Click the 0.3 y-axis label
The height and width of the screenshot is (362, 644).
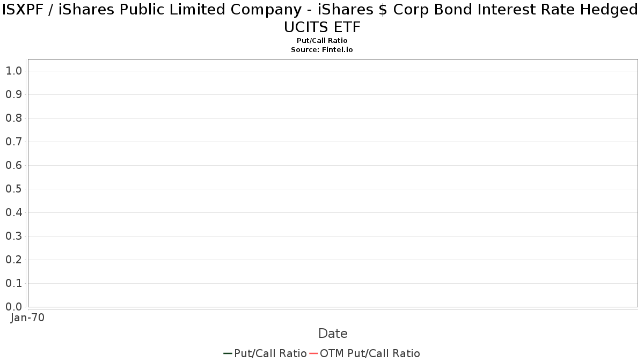coord(13,236)
